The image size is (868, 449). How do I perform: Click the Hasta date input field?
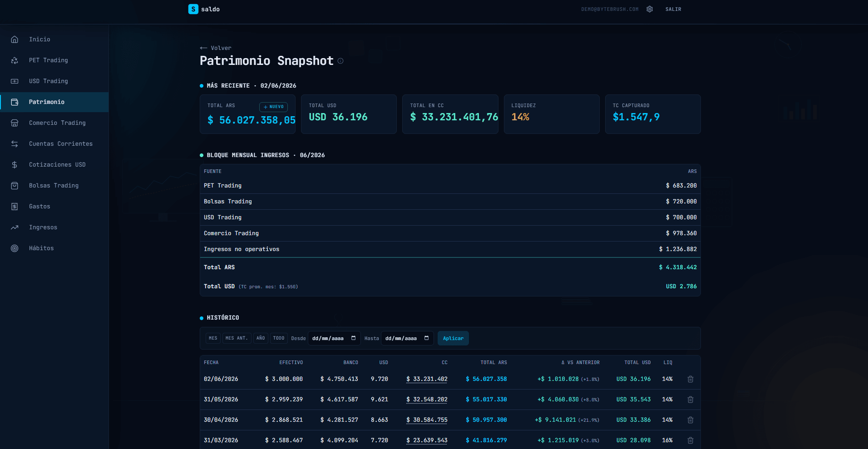point(407,338)
